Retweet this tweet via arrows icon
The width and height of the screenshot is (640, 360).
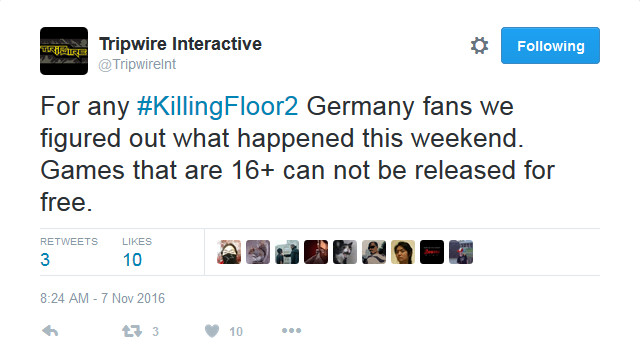click(132, 331)
